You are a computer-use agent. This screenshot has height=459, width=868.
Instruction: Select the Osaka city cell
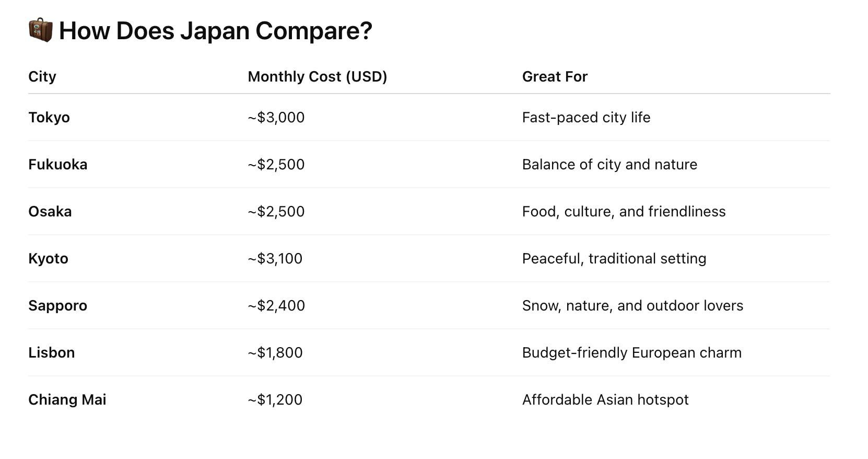point(50,212)
